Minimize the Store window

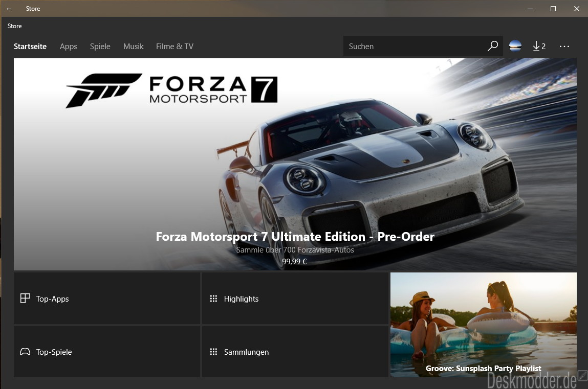[530, 9]
